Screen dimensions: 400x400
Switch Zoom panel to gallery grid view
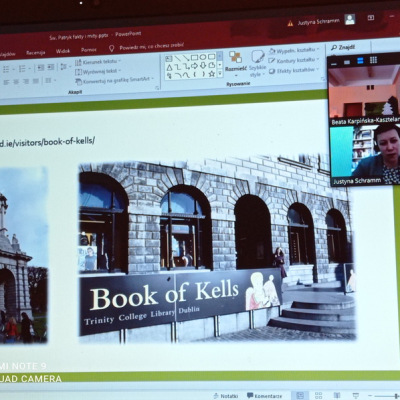tap(373, 60)
